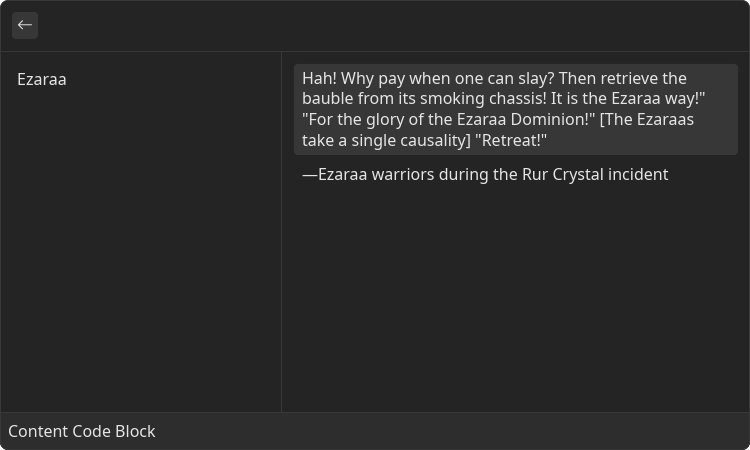750x450 pixels.
Task: Click the vertical divider between sidebar and content
Action: pyautogui.click(x=281, y=232)
